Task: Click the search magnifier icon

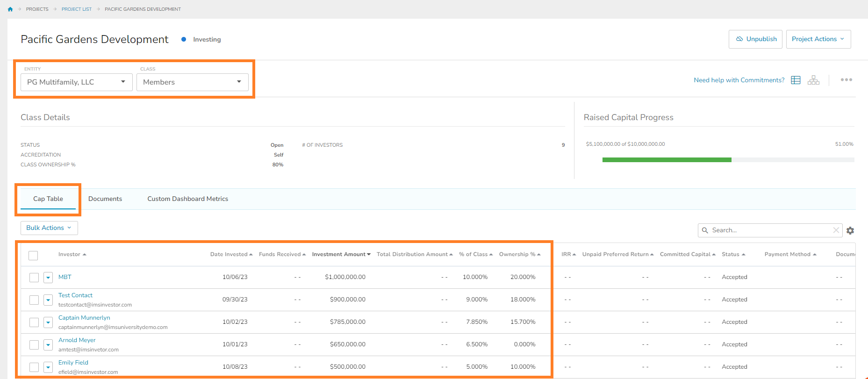Action: point(705,230)
